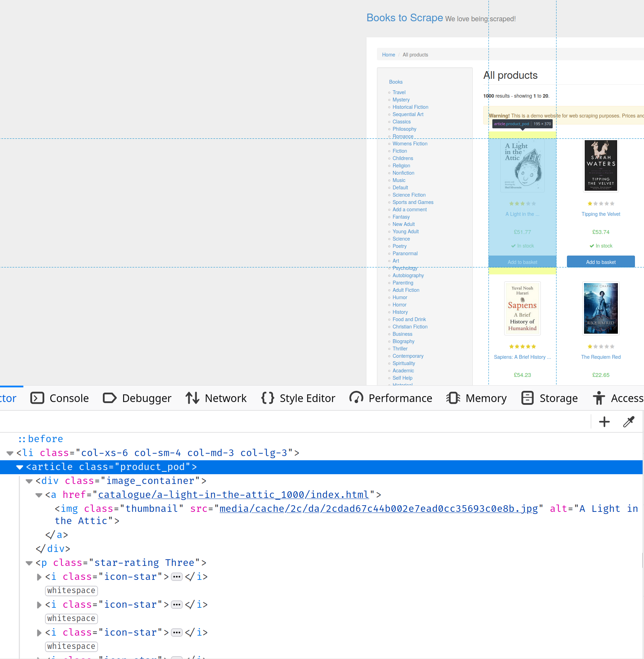The height and width of the screenshot is (659, 644).
Task: Open the a-light-in-the-attic href link
Action: [233, 494]
